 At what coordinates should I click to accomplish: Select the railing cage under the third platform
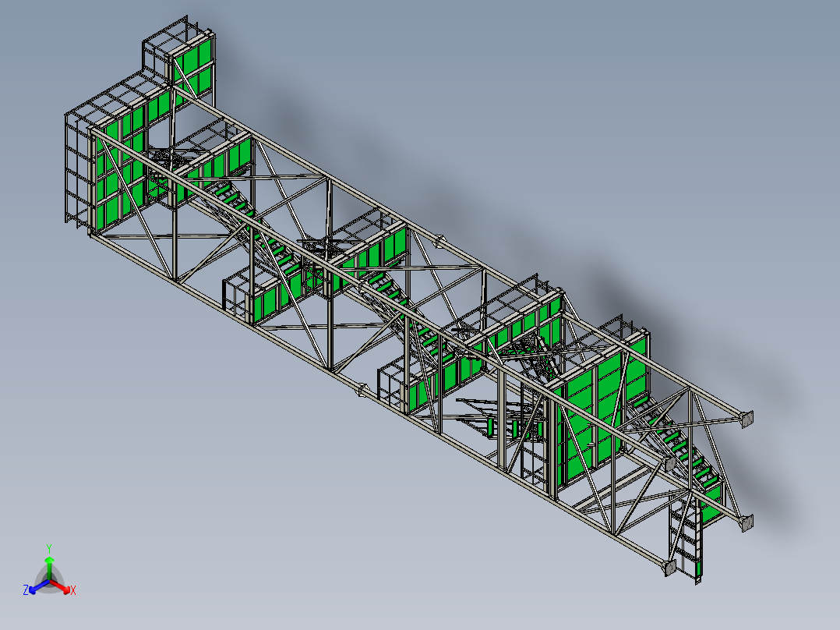tap(392, 382)
